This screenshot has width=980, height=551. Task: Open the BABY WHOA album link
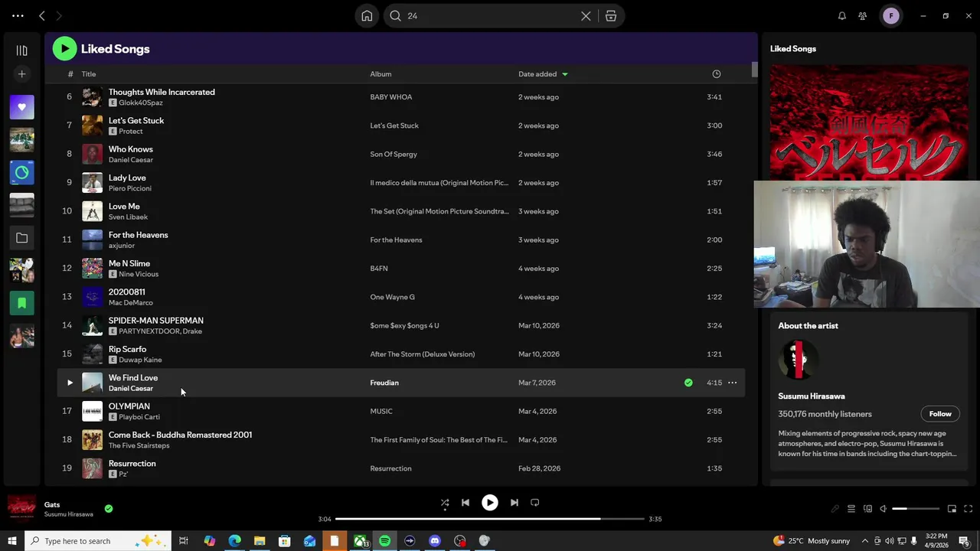pyautogui.click(x=391, y=97)
